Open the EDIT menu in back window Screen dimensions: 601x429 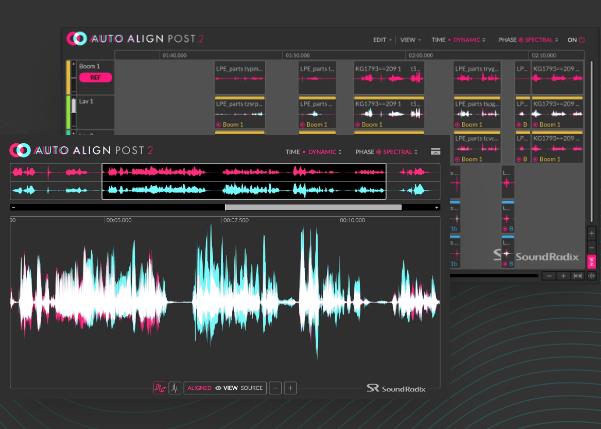(x=382, y=40)
